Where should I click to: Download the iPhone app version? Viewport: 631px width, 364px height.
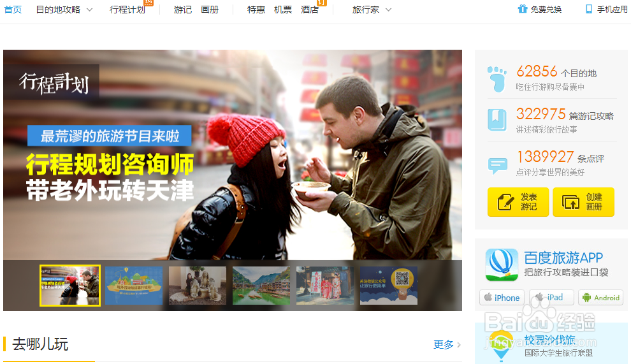click(x=502, y=298)
